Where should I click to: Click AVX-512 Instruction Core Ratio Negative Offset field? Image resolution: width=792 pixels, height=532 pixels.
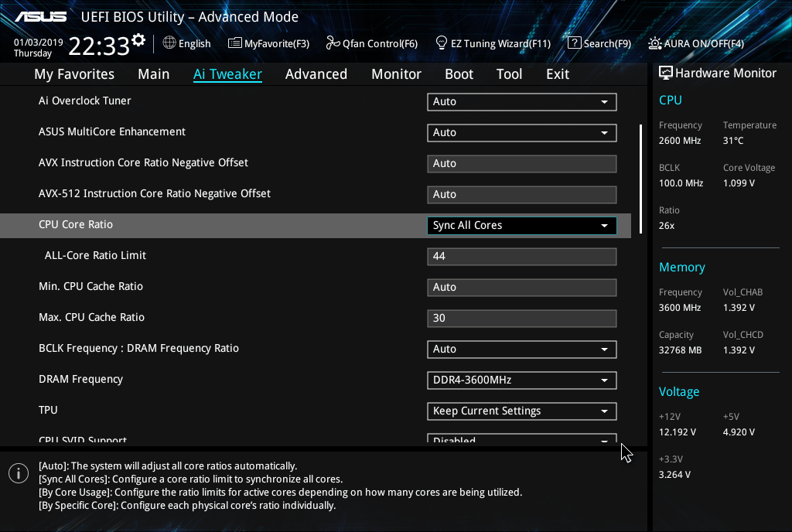point(522,194)
